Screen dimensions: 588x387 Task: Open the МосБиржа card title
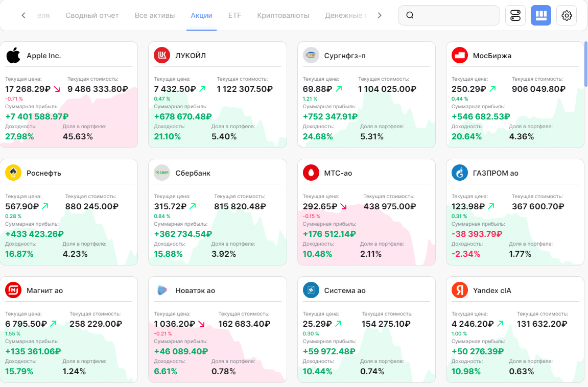(x=492, y=56)
